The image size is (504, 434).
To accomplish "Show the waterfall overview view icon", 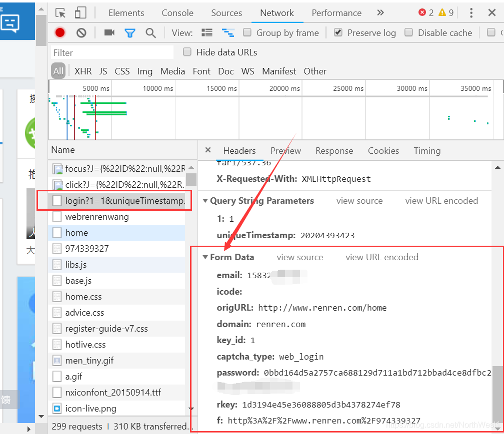I will pos(228,32).
